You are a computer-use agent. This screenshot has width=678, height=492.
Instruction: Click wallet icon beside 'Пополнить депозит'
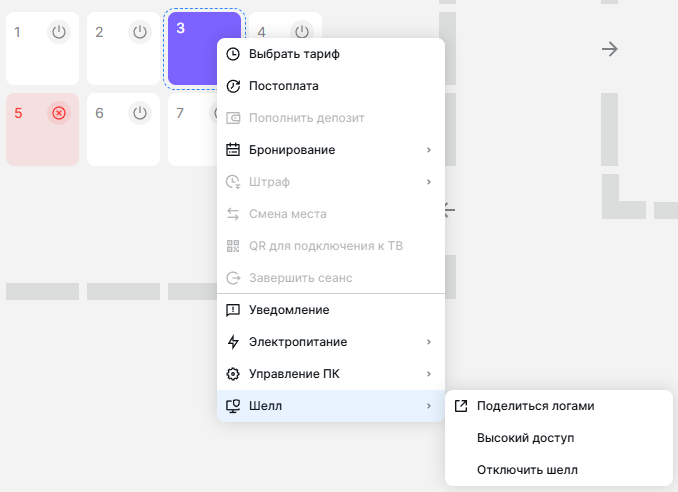coord(233,118)
